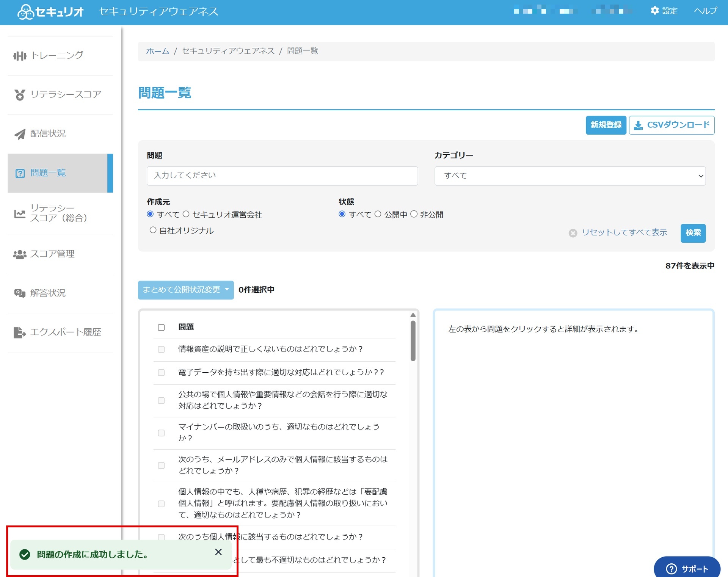Open the トレーニング dumbbell icon
This screenshot has width=728, height=577.
tap(20, 56)
